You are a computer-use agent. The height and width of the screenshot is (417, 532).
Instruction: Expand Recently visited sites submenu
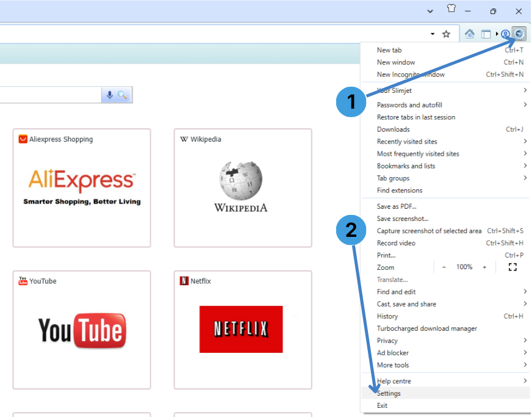(445, 142)
